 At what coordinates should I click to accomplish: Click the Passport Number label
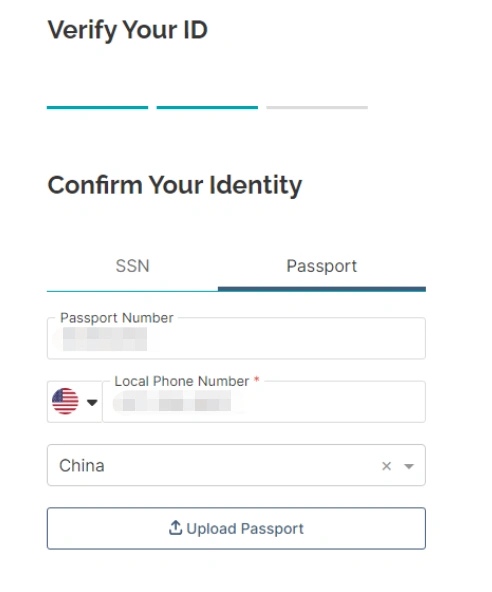coord(117,318)
